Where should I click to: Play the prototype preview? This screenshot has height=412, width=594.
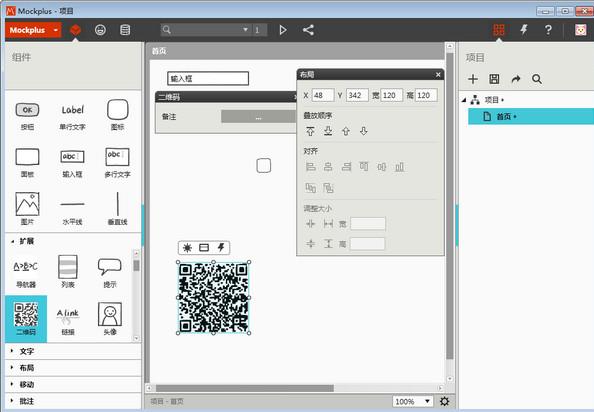click(x=283, y=30)
